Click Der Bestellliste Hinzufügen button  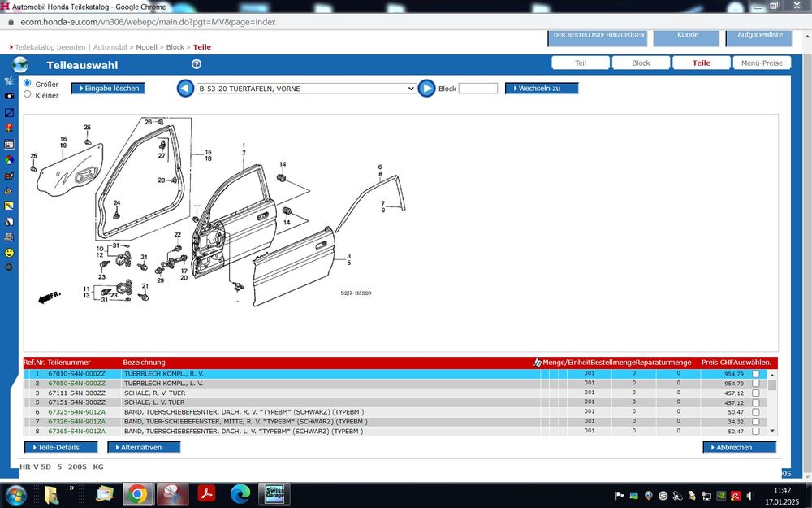598,38
